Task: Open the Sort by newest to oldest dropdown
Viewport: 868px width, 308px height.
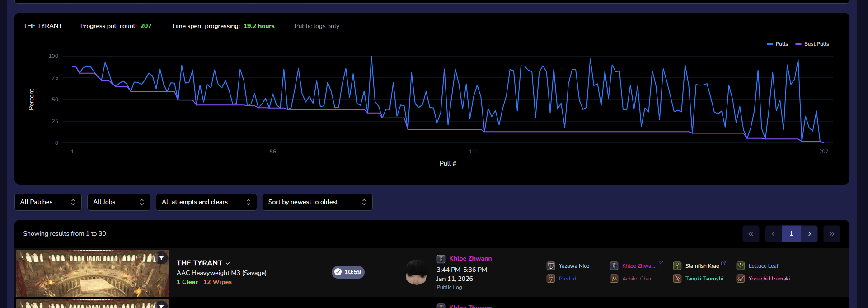Action: coord(318,202)
